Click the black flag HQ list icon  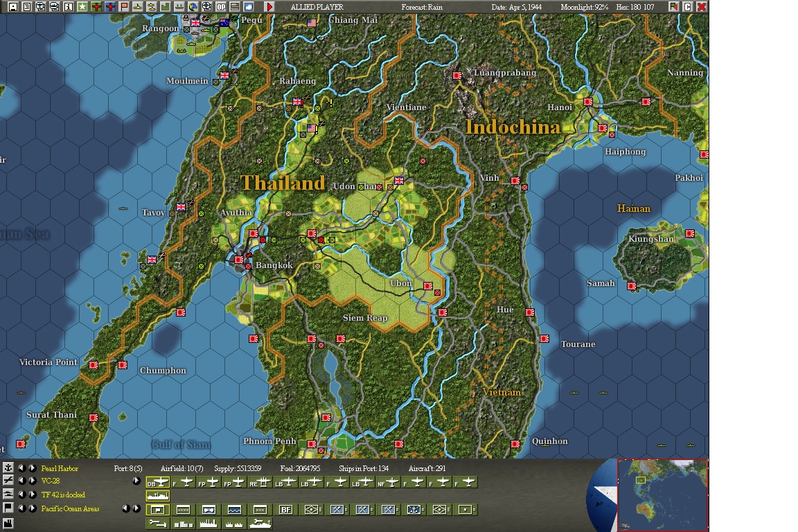[x=8, y=508]
